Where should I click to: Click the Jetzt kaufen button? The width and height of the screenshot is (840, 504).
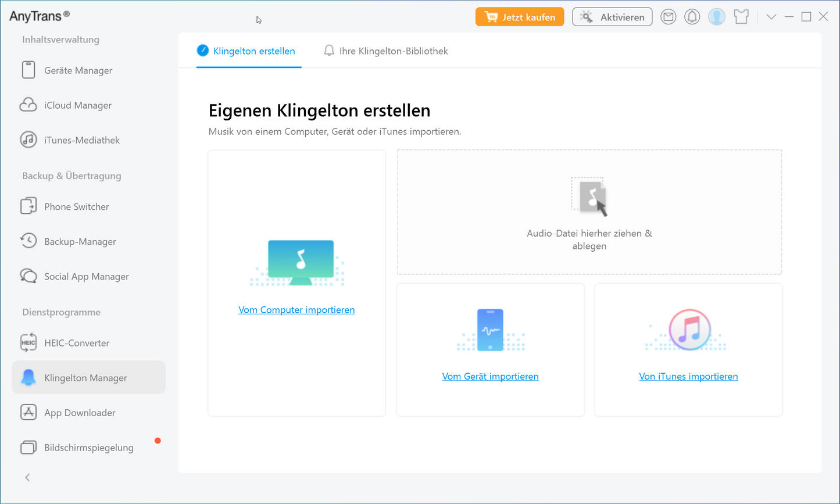point(520,17)
